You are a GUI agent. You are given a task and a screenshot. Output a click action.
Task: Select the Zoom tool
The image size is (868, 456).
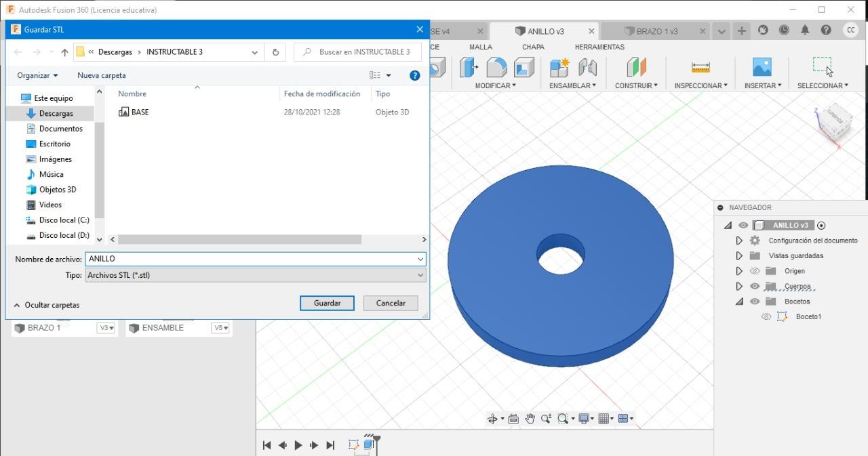pyautogui.click(x=546, y=419)
